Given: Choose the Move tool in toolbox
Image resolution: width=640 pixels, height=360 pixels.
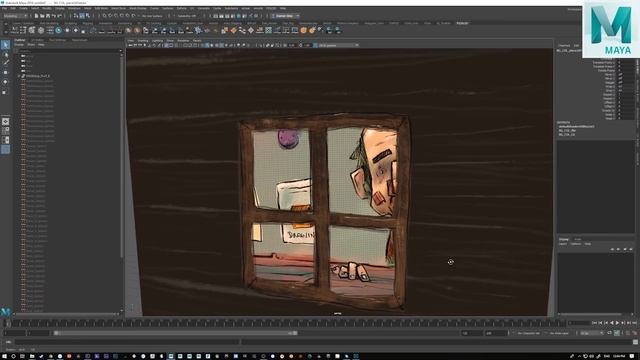Looking at the screenshot, I should click(5, 72).
